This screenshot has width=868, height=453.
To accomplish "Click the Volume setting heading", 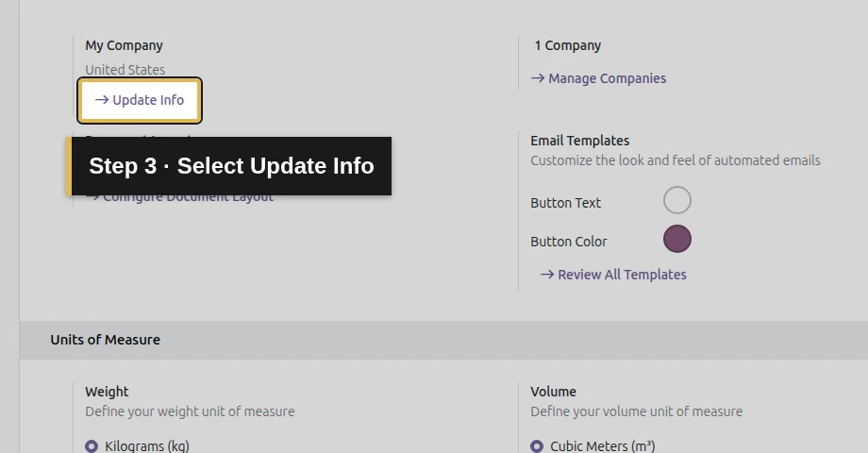I will (x=553, y=392).
